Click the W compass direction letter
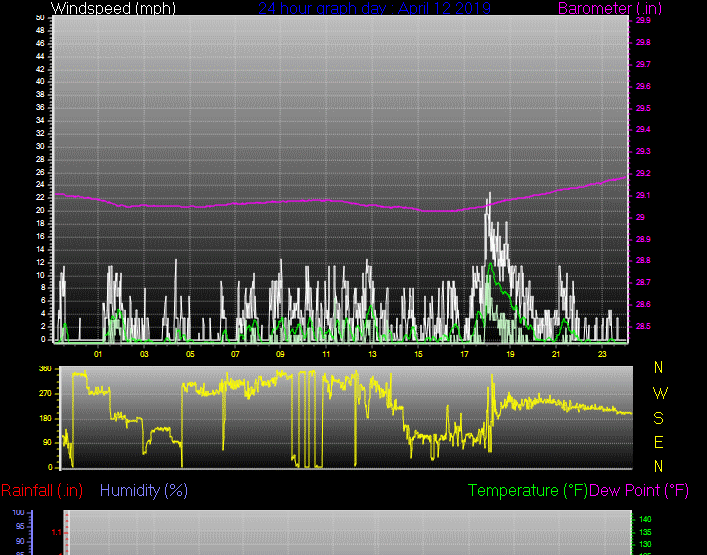707x555 pixels. click(x=660, y=393)
